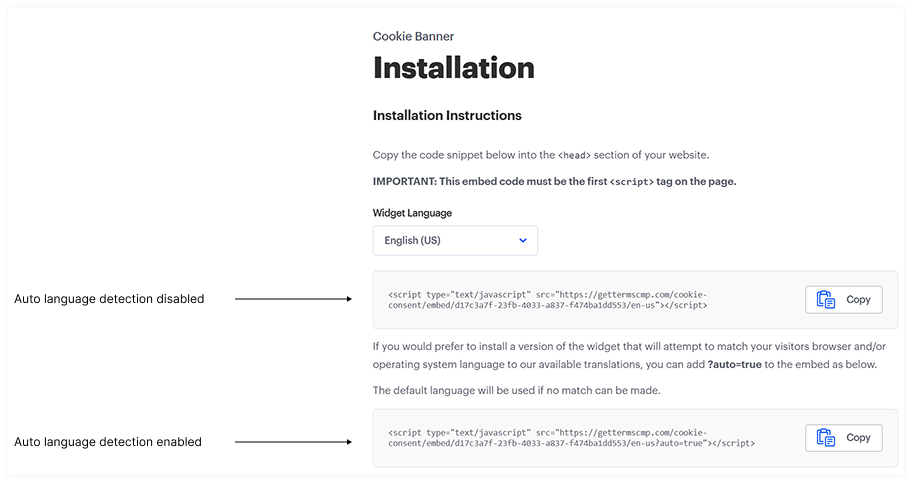Screen dimensions: 912x482
Task: Click the clipboard icon in the second Copy button
Action: 825,438
